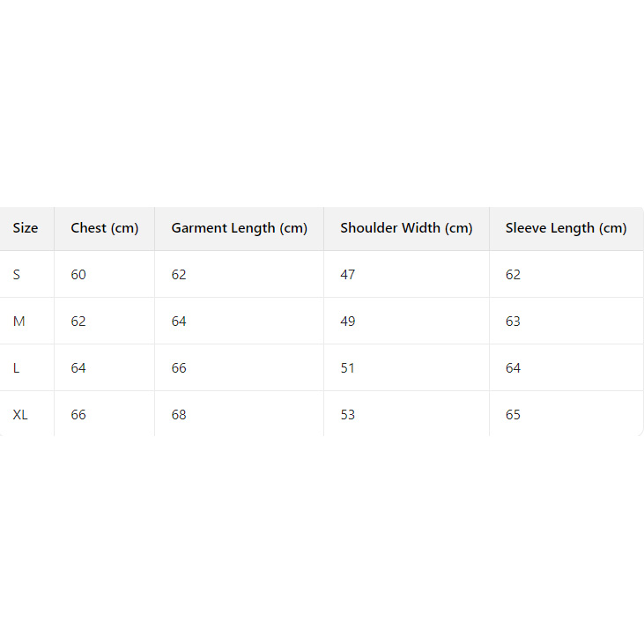Image resolution: width=644 pixels, height=644 pixels.
Task: Click chest value 60 for size S
Action: pyautogui.click(x=78, y=275)
